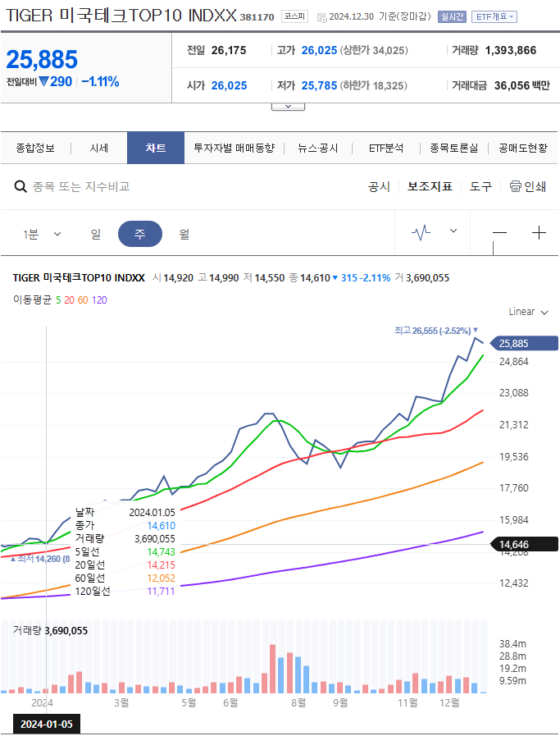Click the search magnifier icon

[x=20, y=187]
